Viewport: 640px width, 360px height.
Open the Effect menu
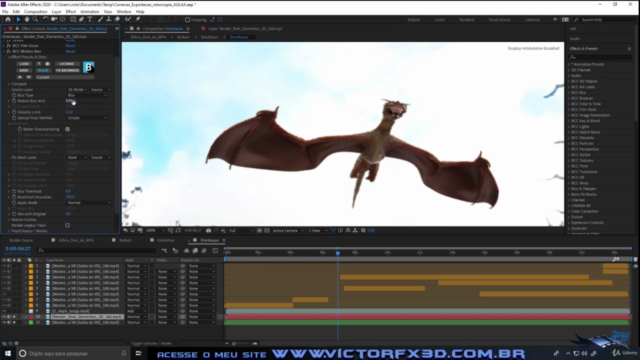pos(71,12)
